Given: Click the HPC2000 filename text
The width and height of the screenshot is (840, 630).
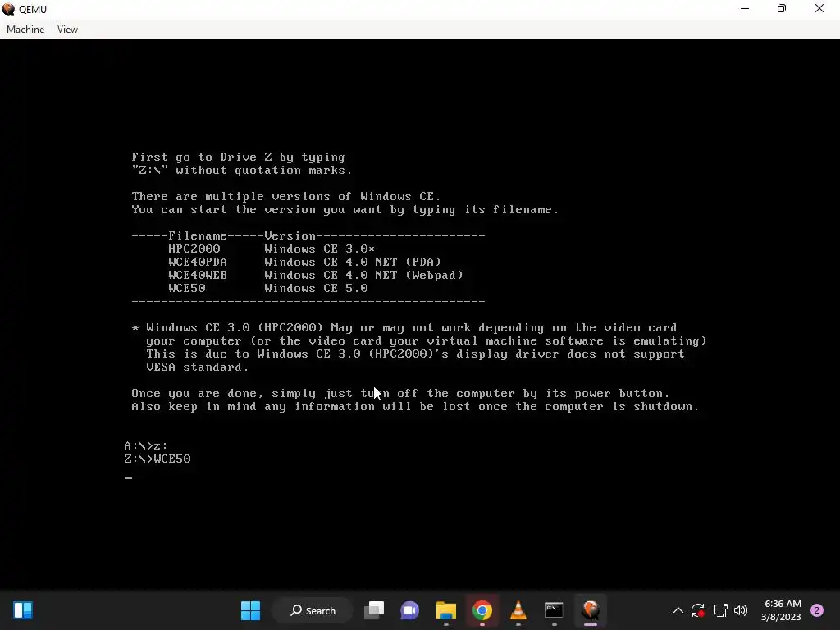Looking at the screenshot, I should (194, 249).
